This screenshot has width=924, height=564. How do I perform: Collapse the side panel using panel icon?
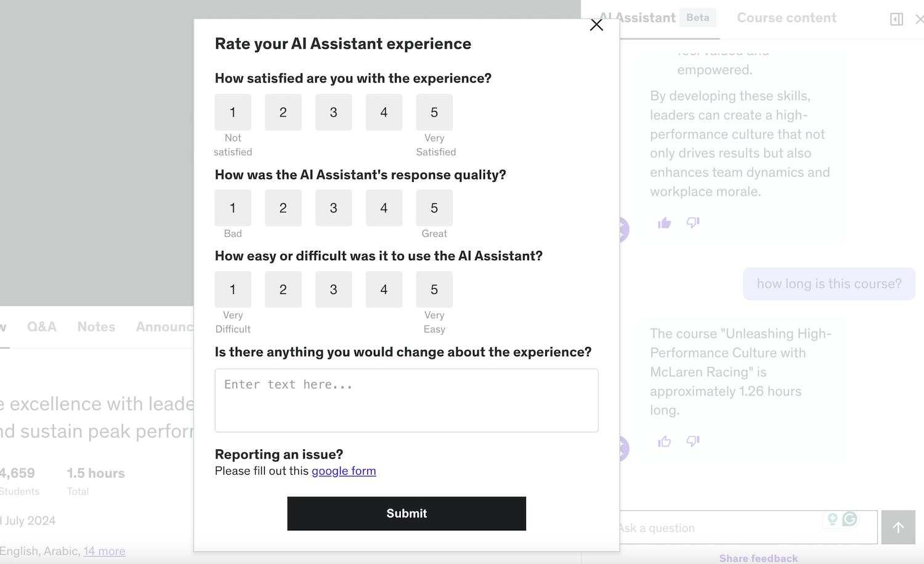point(896,19)
